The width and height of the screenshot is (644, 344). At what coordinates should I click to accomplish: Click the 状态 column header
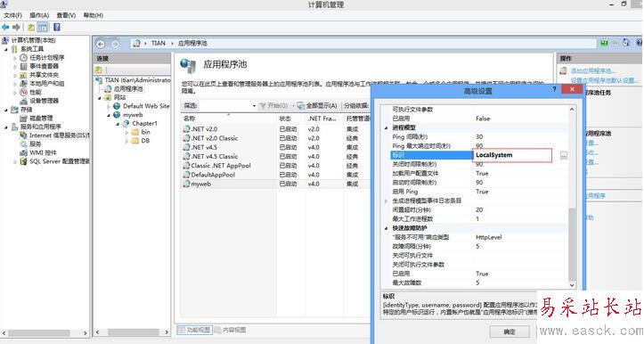pyautogui.click(x=291, y=119)
